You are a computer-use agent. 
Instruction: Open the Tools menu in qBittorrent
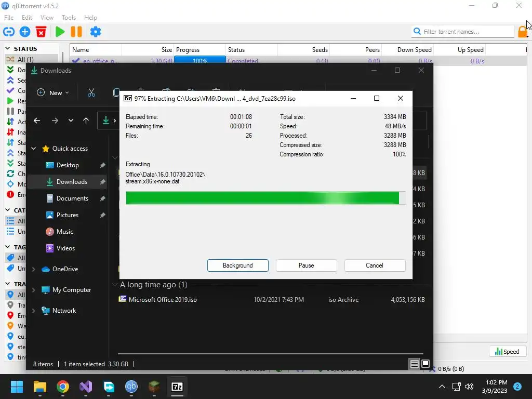click(69, 17)
